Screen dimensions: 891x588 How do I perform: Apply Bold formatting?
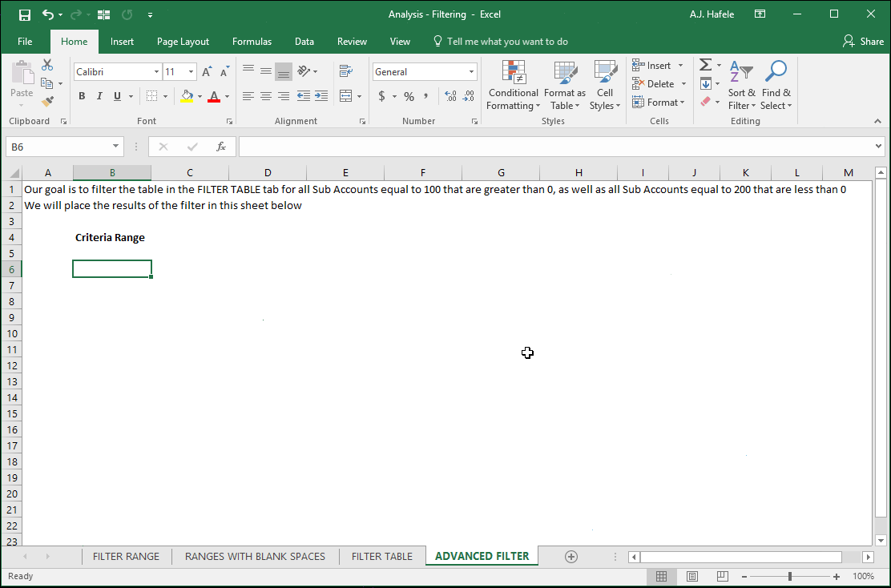82,96
